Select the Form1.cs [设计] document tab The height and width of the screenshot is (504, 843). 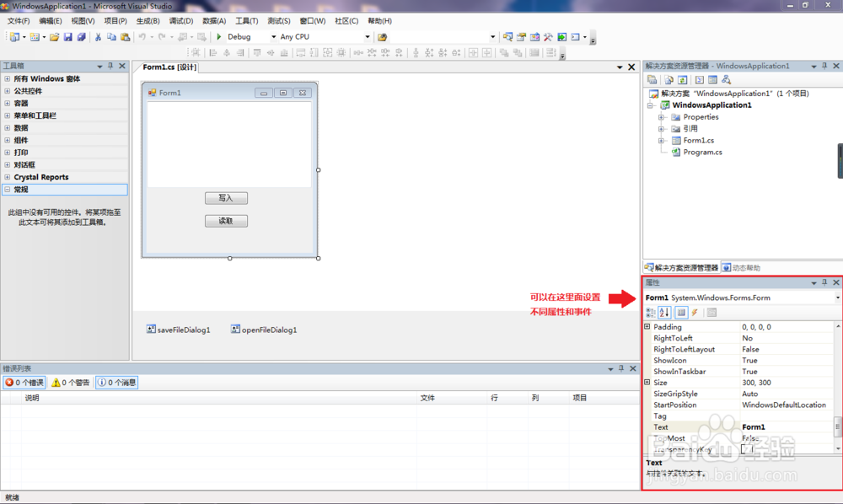pyautogui.click(x=169, y=67)
